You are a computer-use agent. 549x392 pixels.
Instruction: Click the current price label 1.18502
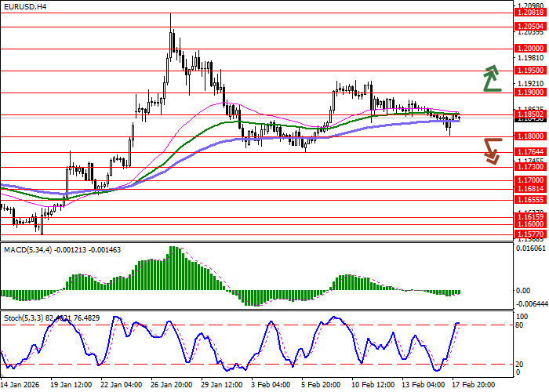(529, 114)
